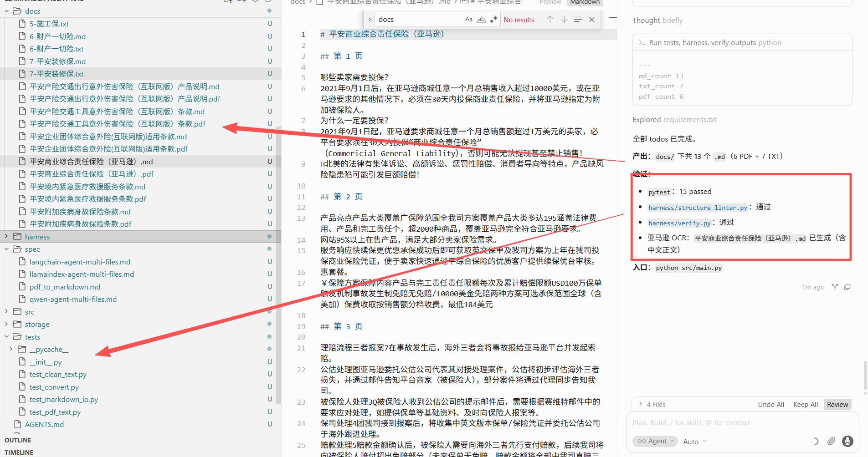Toggle Match Case in find widget
Image resolution: width=868 pixels, height=457 pixels.
coord(469,20)
